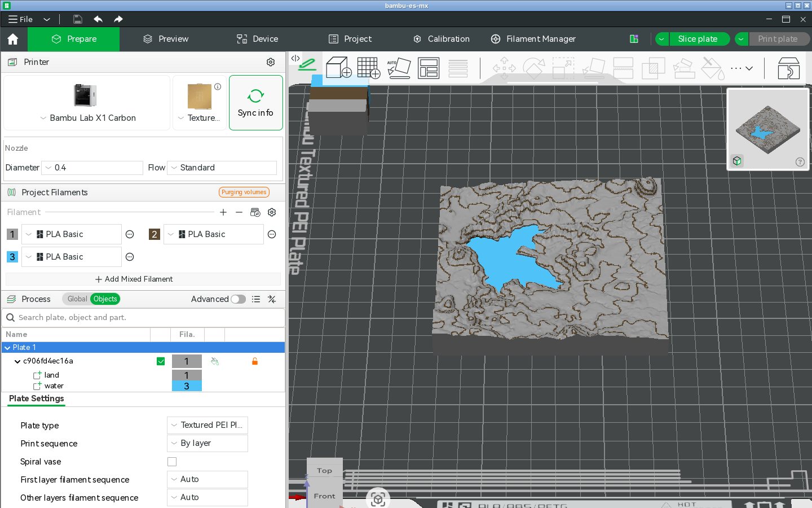Image resolution: width=812 pixels, height=508 pixels.
Task: Click the Redo arrow icon
Action: click(x=118, y=19)
